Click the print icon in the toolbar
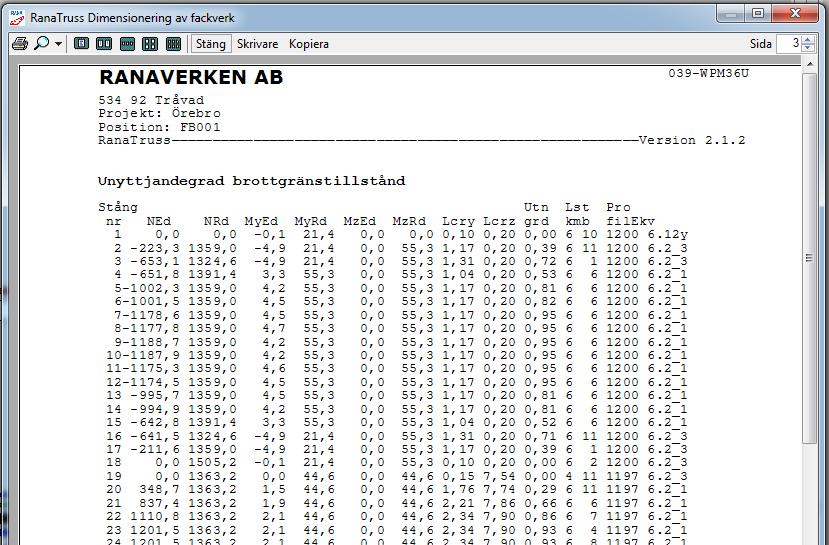 (20, 44)
